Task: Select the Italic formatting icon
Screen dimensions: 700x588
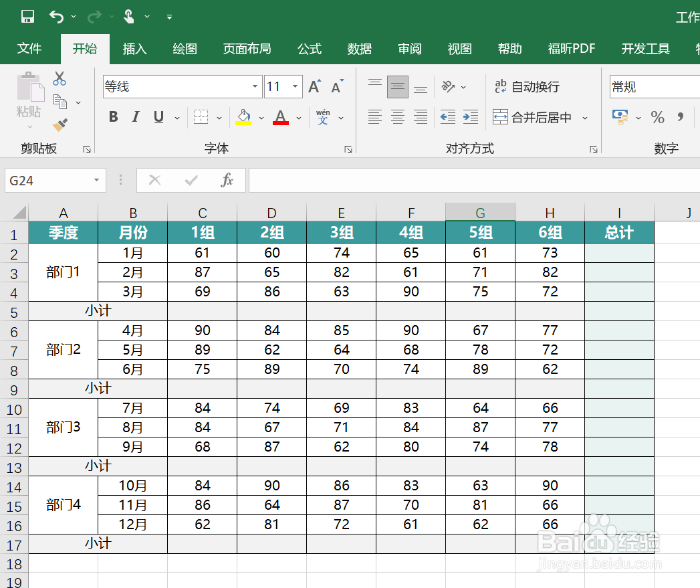Action: 135,116
